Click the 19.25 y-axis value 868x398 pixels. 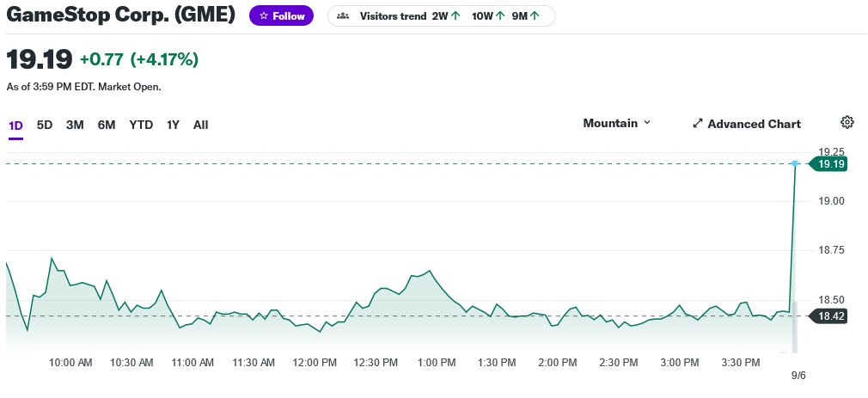click(831, 151)
